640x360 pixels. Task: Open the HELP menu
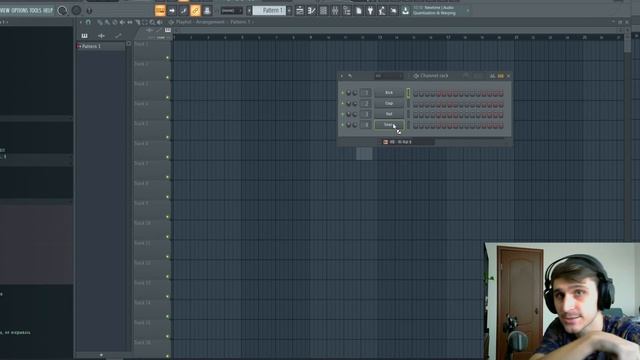[48, 11]
